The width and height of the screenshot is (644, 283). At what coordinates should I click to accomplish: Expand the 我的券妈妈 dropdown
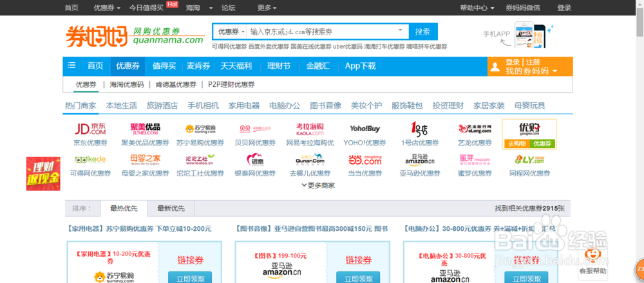pyautogui.click(x=531, y=71)
